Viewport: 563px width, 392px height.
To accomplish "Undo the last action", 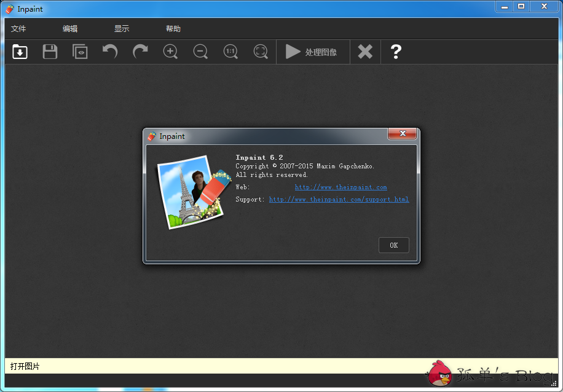I will 110,52.
